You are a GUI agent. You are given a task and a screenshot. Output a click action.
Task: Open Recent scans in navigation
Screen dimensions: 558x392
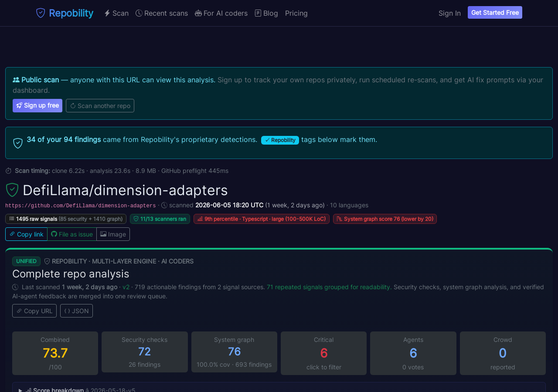pos(162,13)
